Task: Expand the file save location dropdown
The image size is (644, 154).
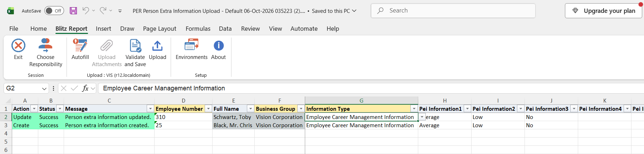Action: tap(354, 11)
